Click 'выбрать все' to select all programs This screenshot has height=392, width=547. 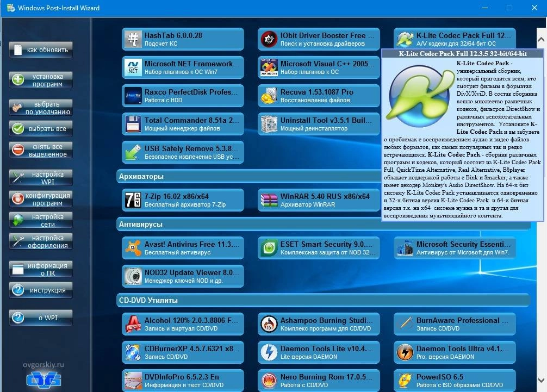tap(41, 129)
